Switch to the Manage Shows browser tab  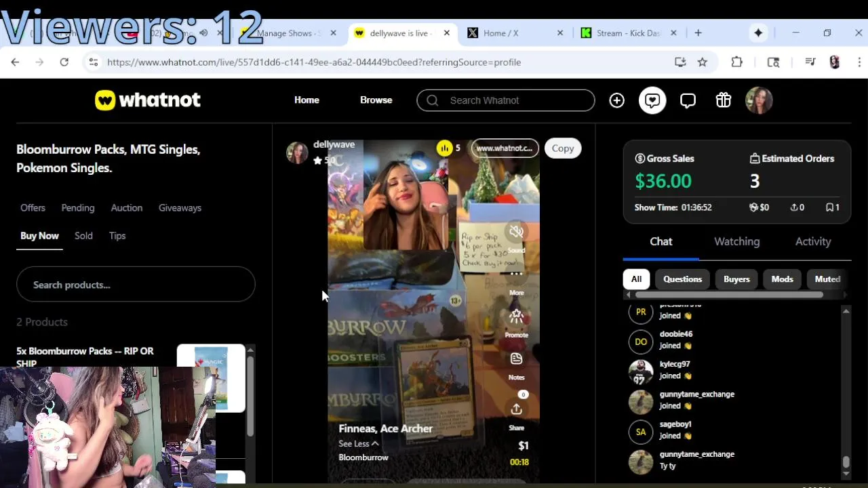click(288, 33)
